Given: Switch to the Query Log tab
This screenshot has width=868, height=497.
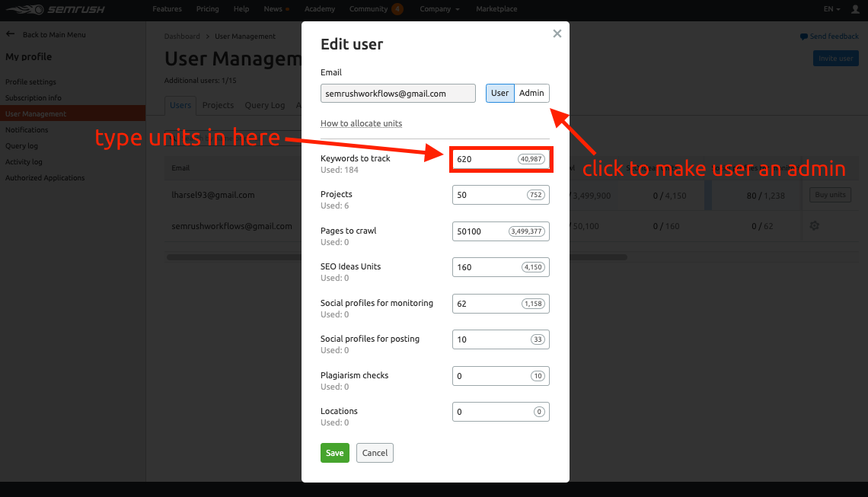Looking at the screenshot, I should point(265,105).
